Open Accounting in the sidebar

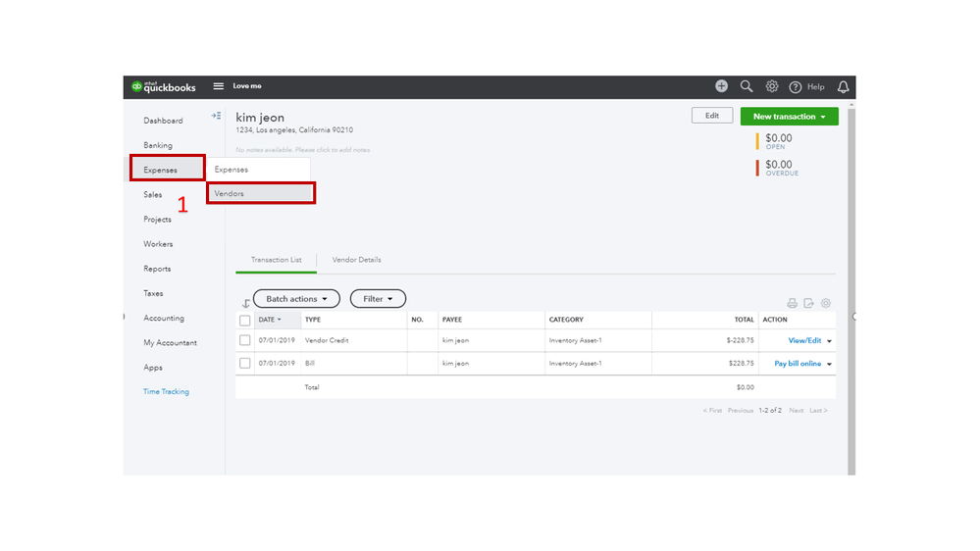164,318
